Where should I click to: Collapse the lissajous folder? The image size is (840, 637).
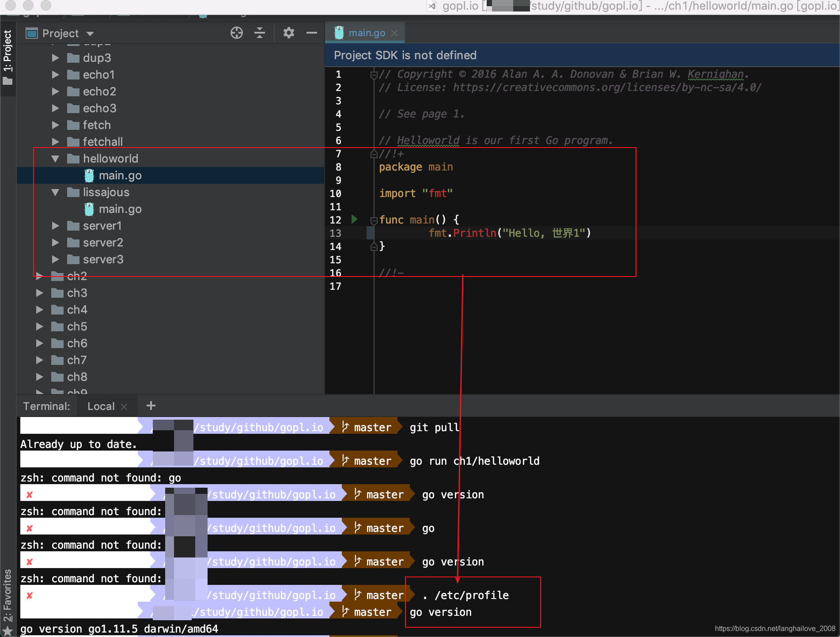(55, 192)
